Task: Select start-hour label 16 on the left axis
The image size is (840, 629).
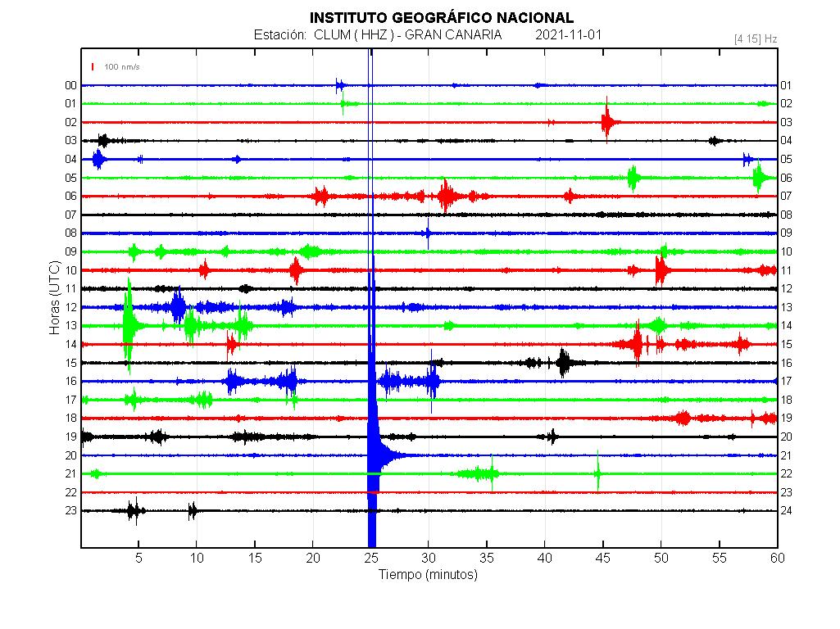Action: point(70,382)
